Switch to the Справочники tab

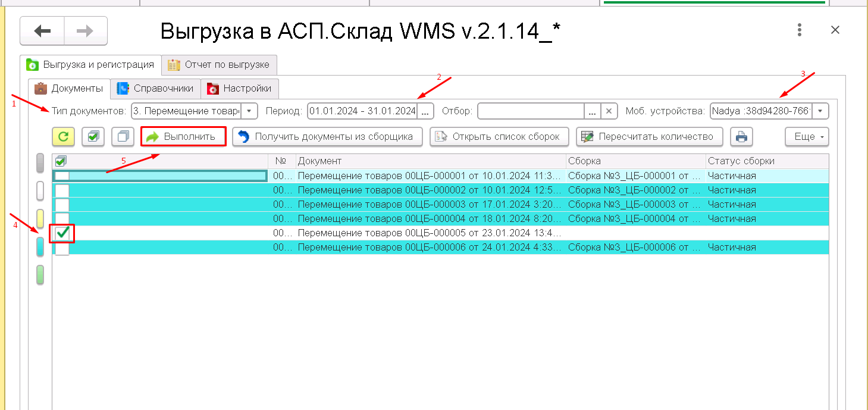click(155, 89)
